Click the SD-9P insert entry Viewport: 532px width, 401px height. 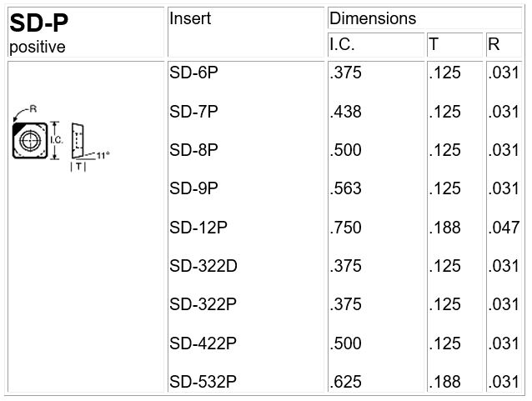pos(194,188)
